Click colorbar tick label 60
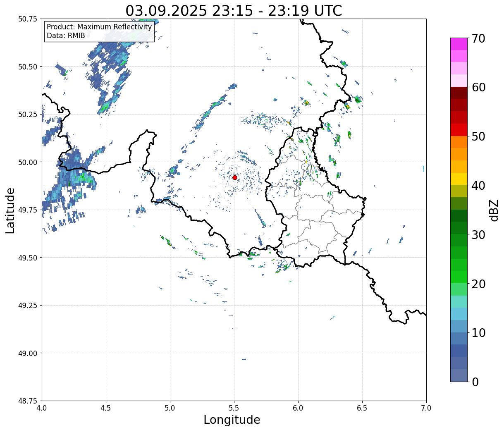This screenshot has width=504, height=430. pyautogui.click(x=478, y=87)
